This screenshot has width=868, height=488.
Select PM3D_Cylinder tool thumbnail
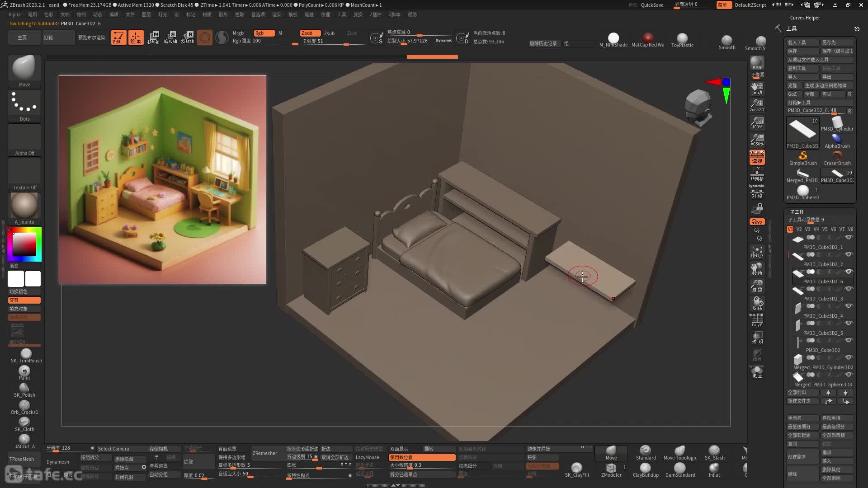click(837, 124)
